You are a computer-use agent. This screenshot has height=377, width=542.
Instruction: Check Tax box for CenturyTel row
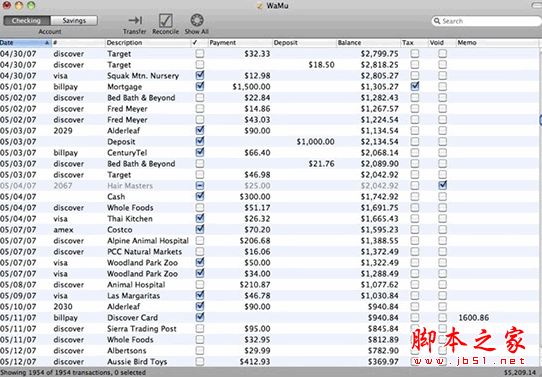pyautogui.click(x=415, y=152)
